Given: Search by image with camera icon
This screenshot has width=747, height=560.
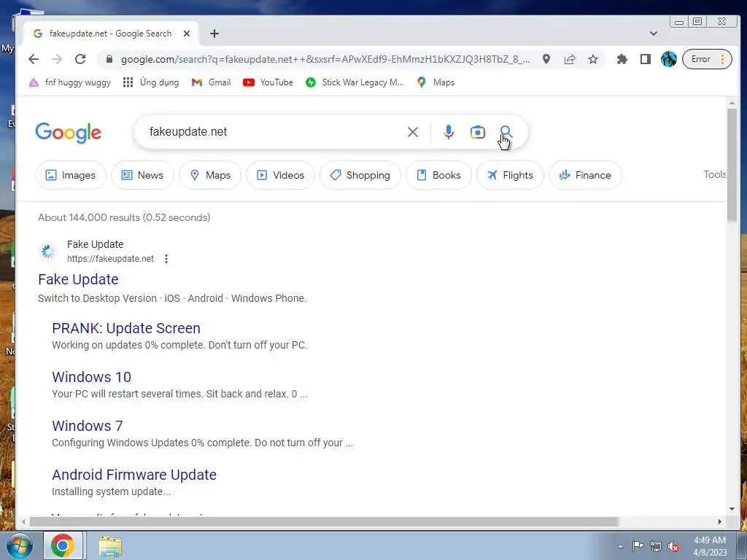Looking at the screenshot, I should 477,132.
